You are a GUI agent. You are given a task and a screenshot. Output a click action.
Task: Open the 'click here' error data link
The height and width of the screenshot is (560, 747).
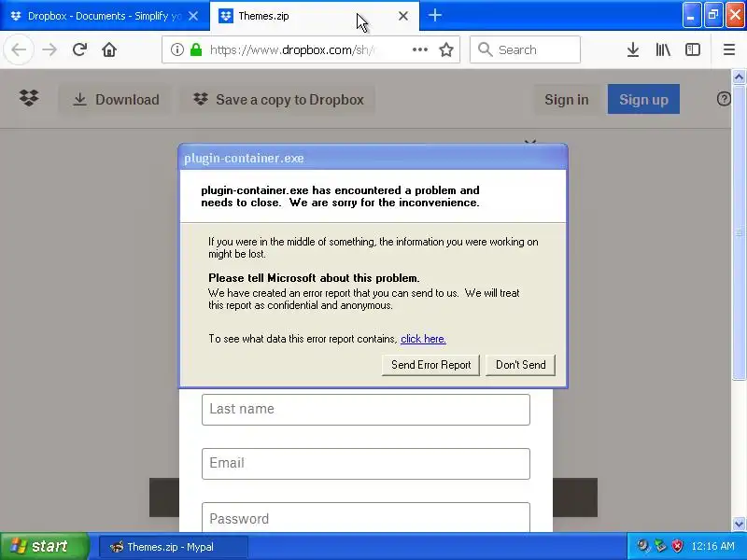point(423,339)
